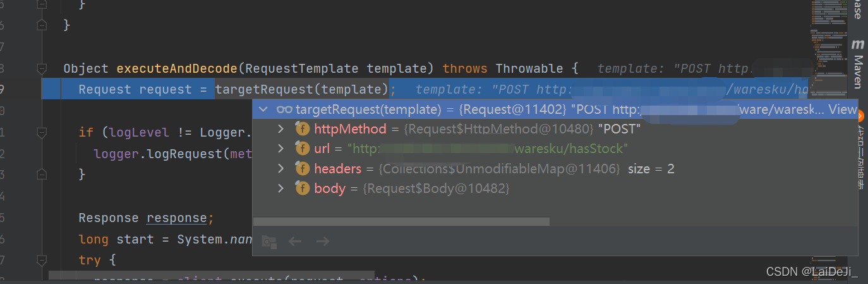Image resolution: width=868 pixels, height=284 pixels.
Task: Click the 'RequestTemplate' parameter type
Action: pos(303,68)
